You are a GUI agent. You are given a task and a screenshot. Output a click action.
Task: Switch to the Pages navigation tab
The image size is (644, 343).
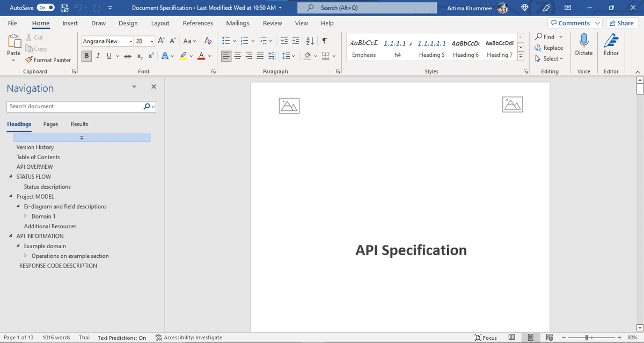pyautogui.click(x=50, y=124)
